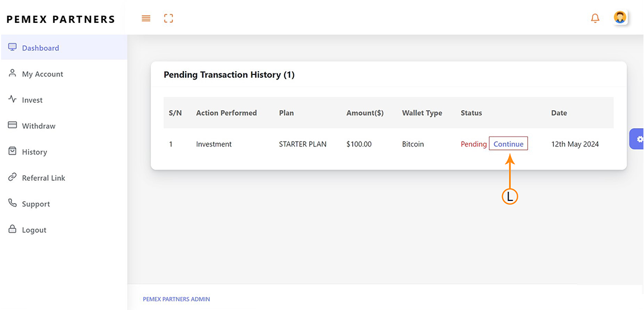This screenshot has width=644, height=310.
Task: Click the History bag icon
Action: pos(12,152)
